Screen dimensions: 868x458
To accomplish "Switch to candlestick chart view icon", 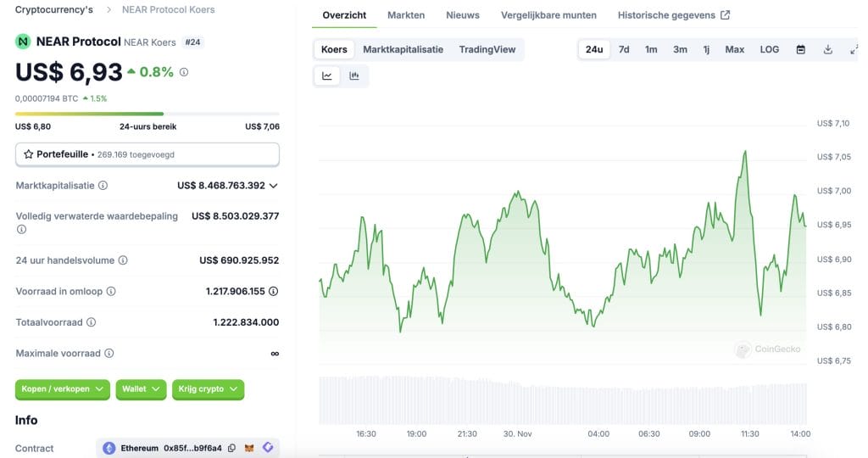I will coord(354,75).
